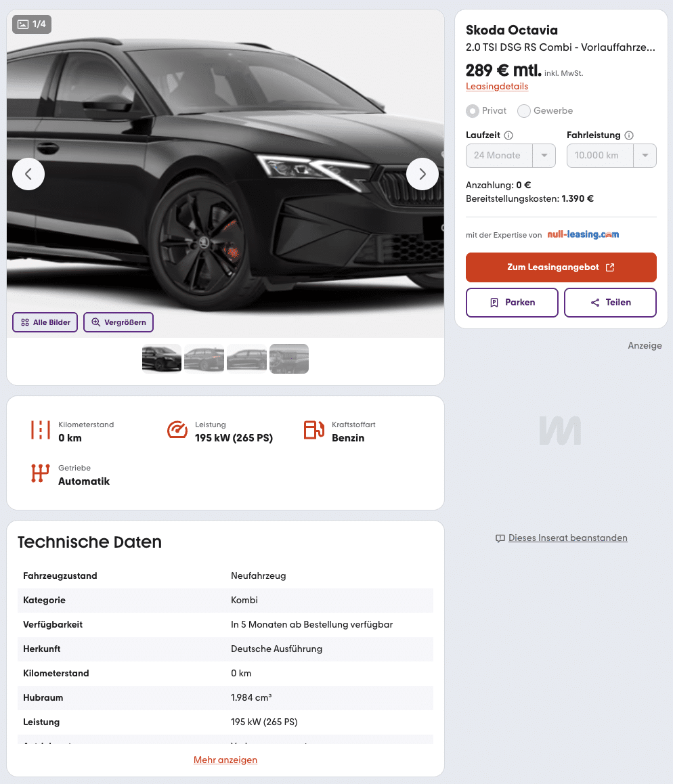Image resolution: width=673 pixels, height=784 pixels.
Task: Share the listing via Teilen
Action: [610, 303]
